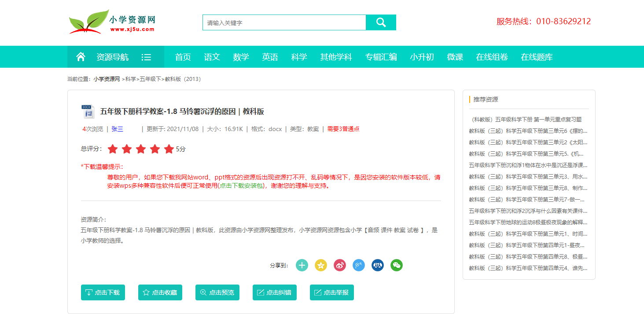This screenshot has height=314, width=644.
Task: Share to QQ Zone with yellow star icon
Action: coord(321,265)
